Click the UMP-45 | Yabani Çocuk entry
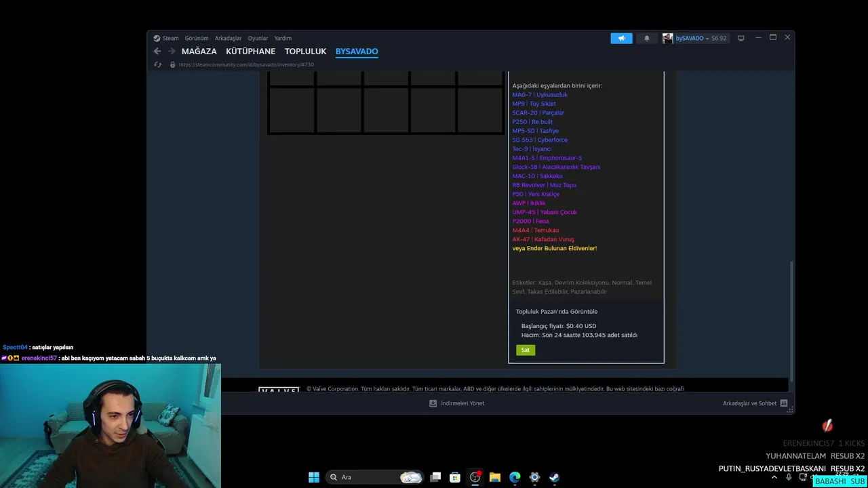868x488 pixels. (x=545, y=212)
